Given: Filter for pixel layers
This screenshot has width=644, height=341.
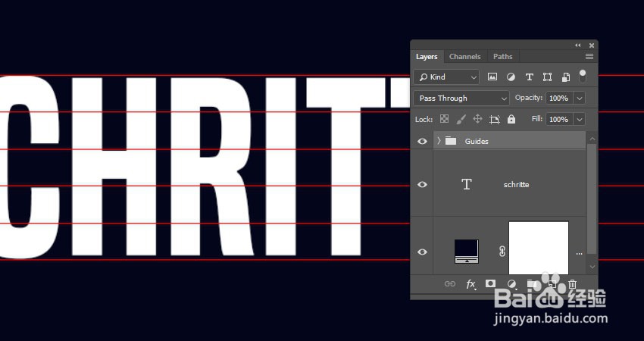Looking at the screenshot, I should pos(492,77).
